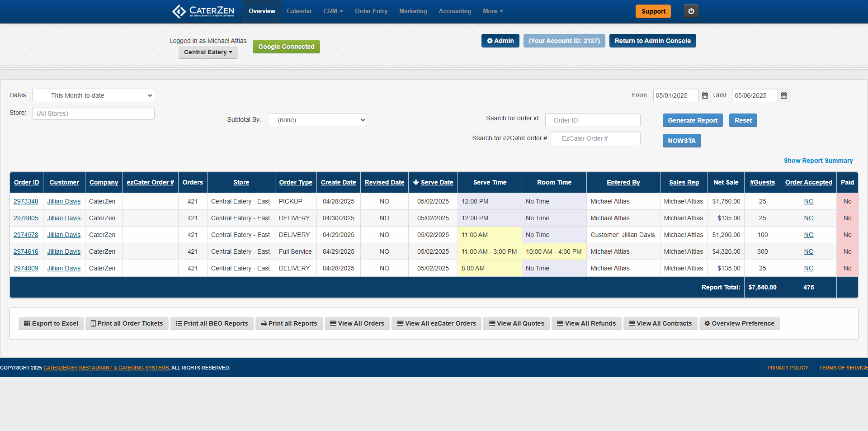Click Print all Order Tickets
The width and height of the screenshot is (868, 431).
pos(127,323)
